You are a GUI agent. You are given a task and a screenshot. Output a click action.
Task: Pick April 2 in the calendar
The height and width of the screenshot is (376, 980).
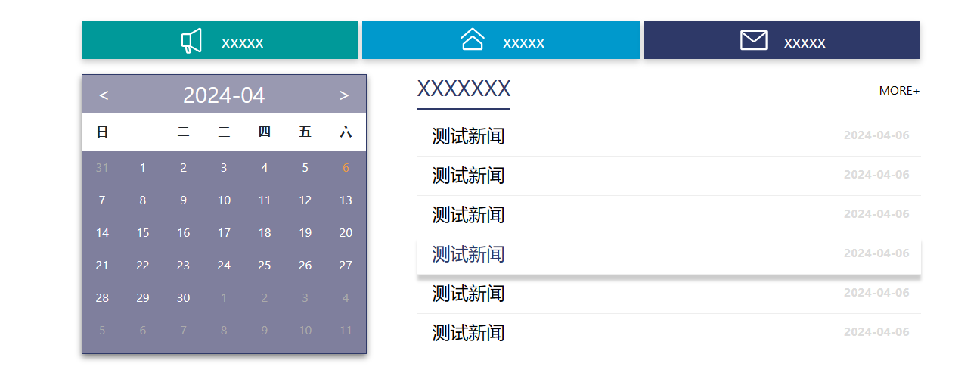coord(183,168)
